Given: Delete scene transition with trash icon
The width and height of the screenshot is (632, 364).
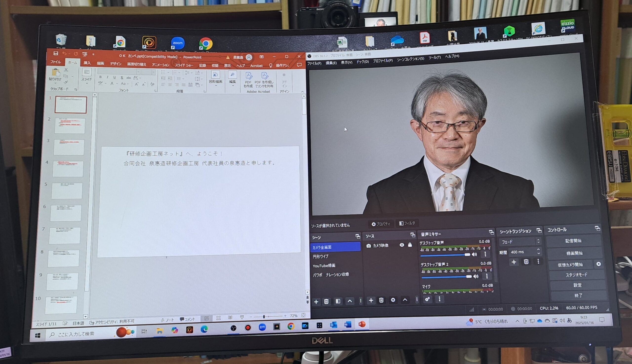Looking at the screenshot, I should click(526, 262).
